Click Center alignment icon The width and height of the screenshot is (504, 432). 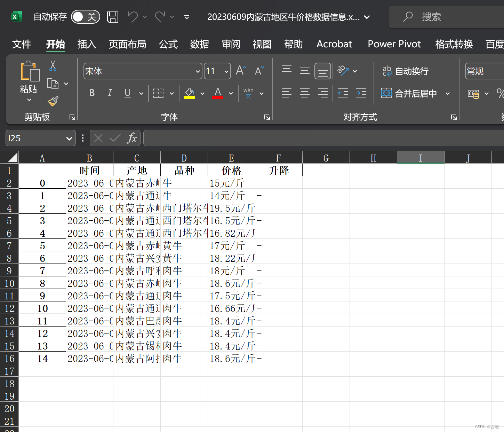(305, 93)
